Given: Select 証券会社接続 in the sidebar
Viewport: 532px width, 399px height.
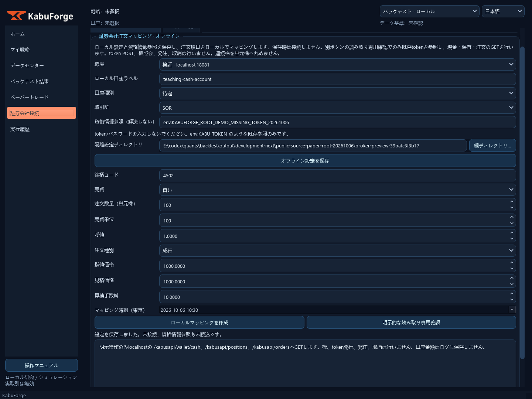Looking at the screenshot, I should (41, 113).
